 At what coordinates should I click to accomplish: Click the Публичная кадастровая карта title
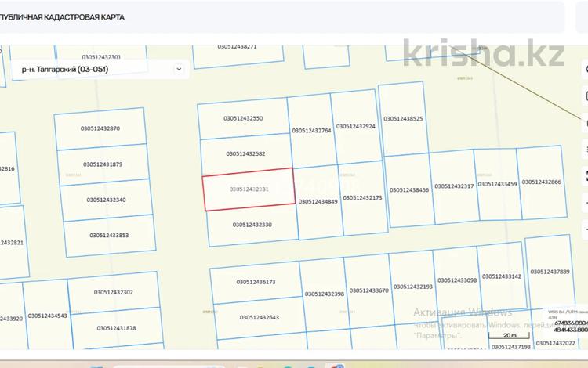coord(62,17)
